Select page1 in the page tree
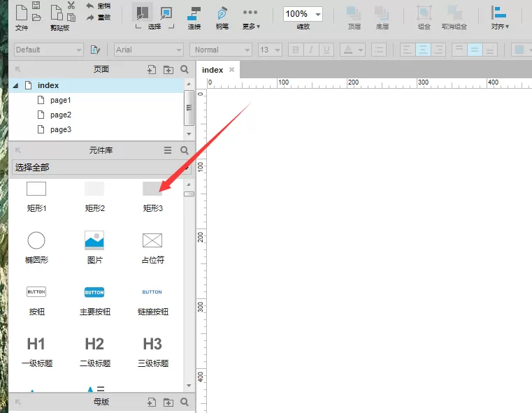This screenshot has height=413, width=532. pos(61,100)
